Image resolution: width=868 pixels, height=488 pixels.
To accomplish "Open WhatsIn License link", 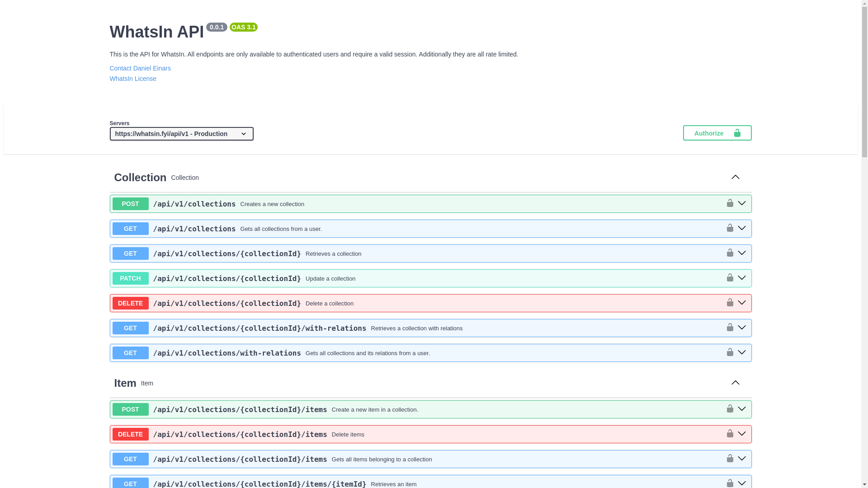I will pyautogui.click(x=133, y=79).
